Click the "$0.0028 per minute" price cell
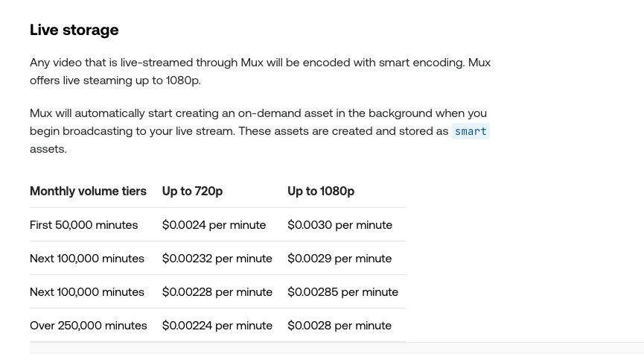 [339, 325]
